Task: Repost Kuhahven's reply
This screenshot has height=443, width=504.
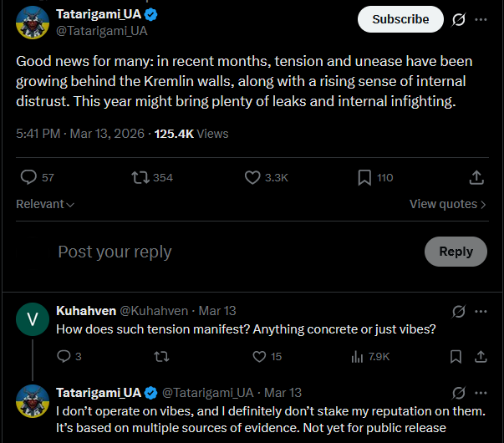Action: (x=161, y=357)
